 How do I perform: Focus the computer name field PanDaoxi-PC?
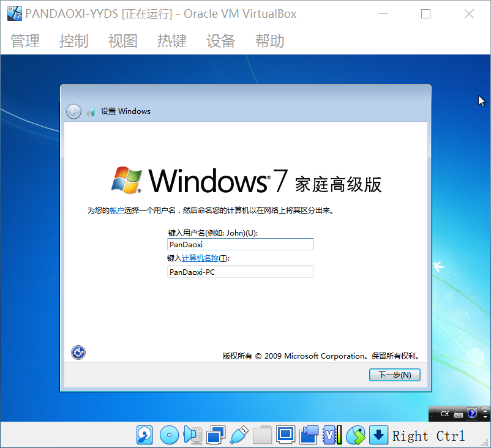[241, 272]
